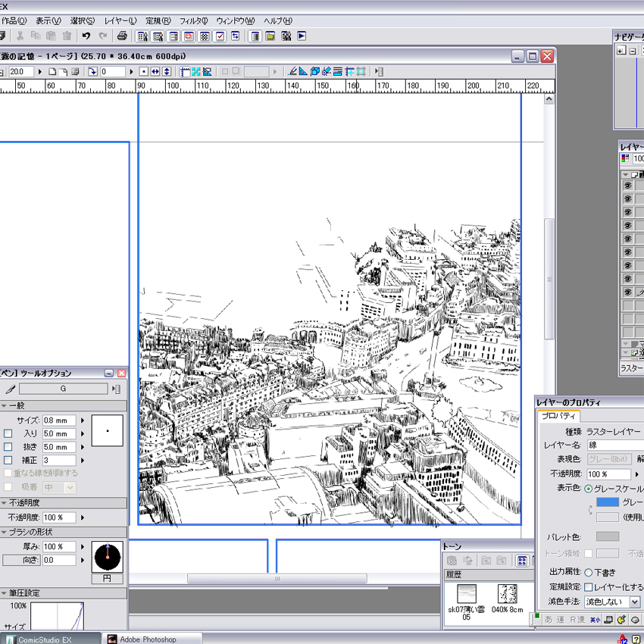Click the red checkmark icon in toolbar
This screenshot has width=644, height=644.
220,36
